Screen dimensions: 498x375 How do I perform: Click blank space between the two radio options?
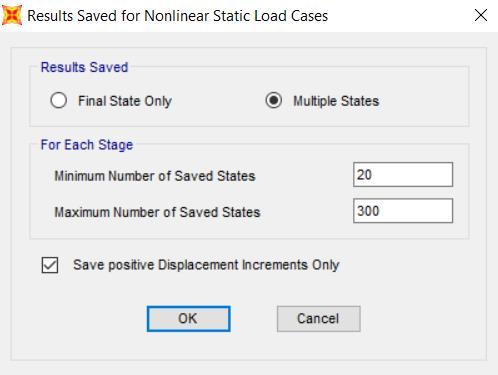click(x=218, y=101)
